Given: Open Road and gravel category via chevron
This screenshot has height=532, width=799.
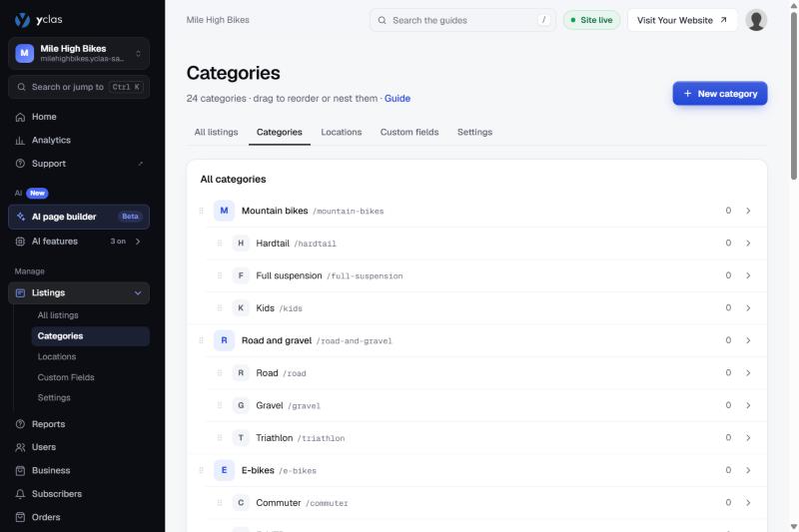Looking at the screenshot, I should [748, 340].
